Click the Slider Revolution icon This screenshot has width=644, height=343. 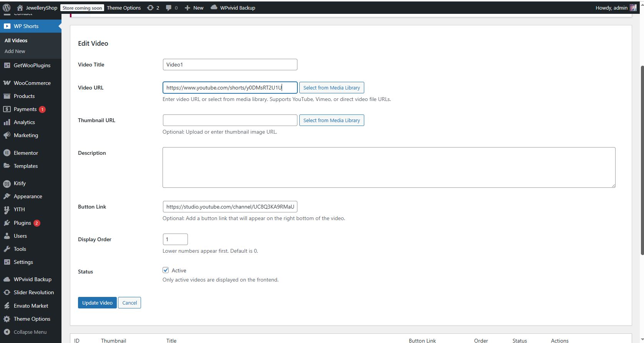click(x=7, y=292)
